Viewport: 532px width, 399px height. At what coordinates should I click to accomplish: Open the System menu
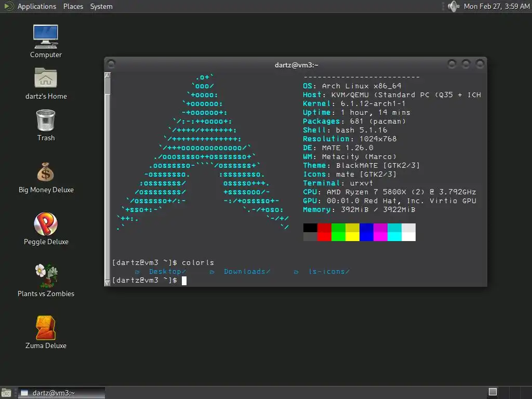pos(101,6)
